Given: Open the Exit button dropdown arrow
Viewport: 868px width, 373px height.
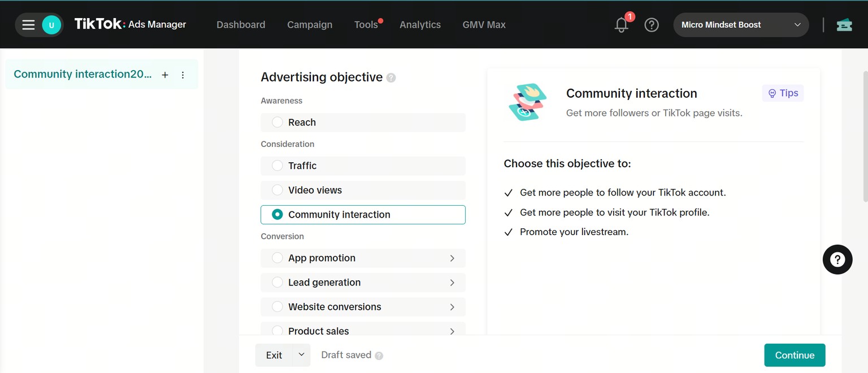Looking at the screenshot, I should [301, 355].
